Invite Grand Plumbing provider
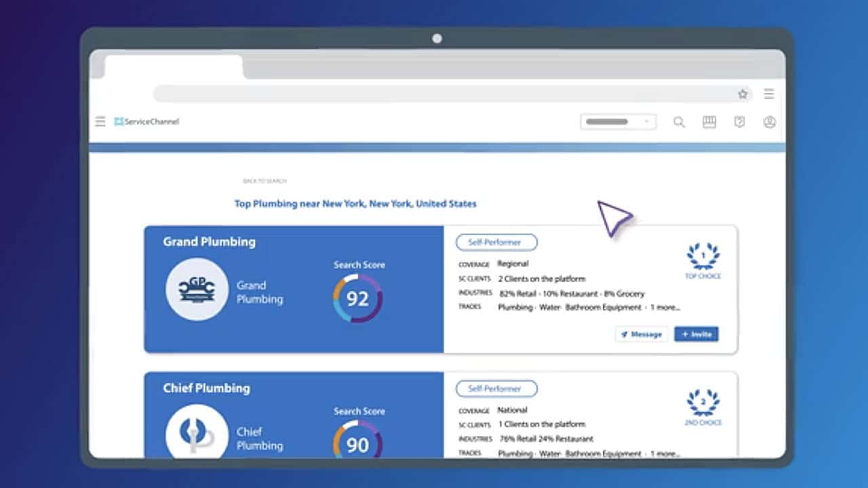 [x=696, y=334]
